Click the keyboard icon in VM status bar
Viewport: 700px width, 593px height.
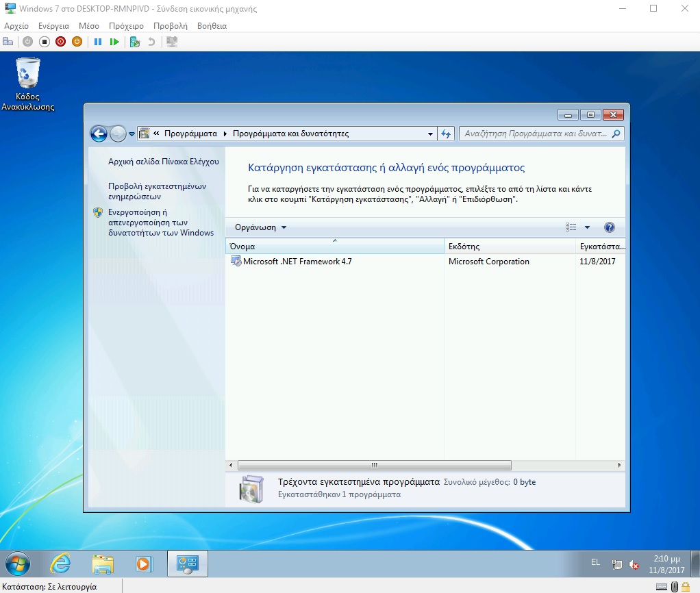[x=662, y=586]
